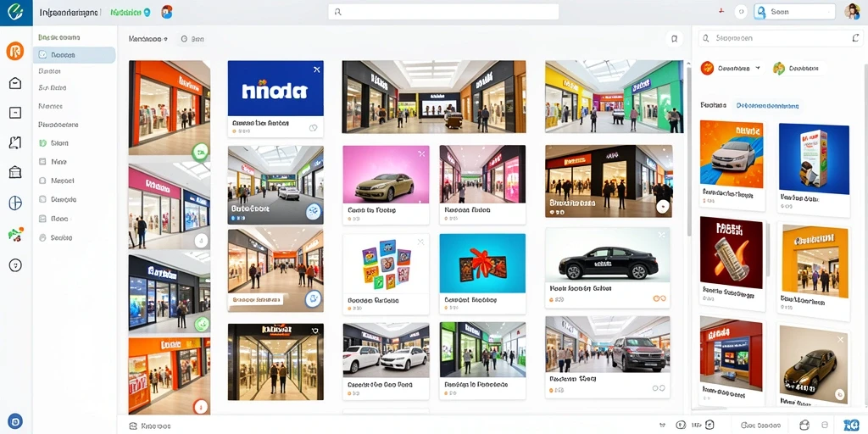Click the red plus icon in top bar

click(721, 11)
